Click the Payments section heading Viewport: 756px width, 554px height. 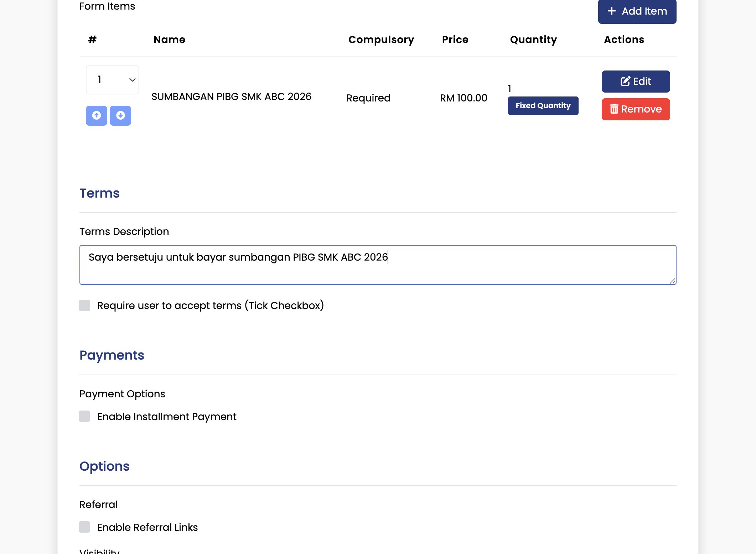pos(112,355)
